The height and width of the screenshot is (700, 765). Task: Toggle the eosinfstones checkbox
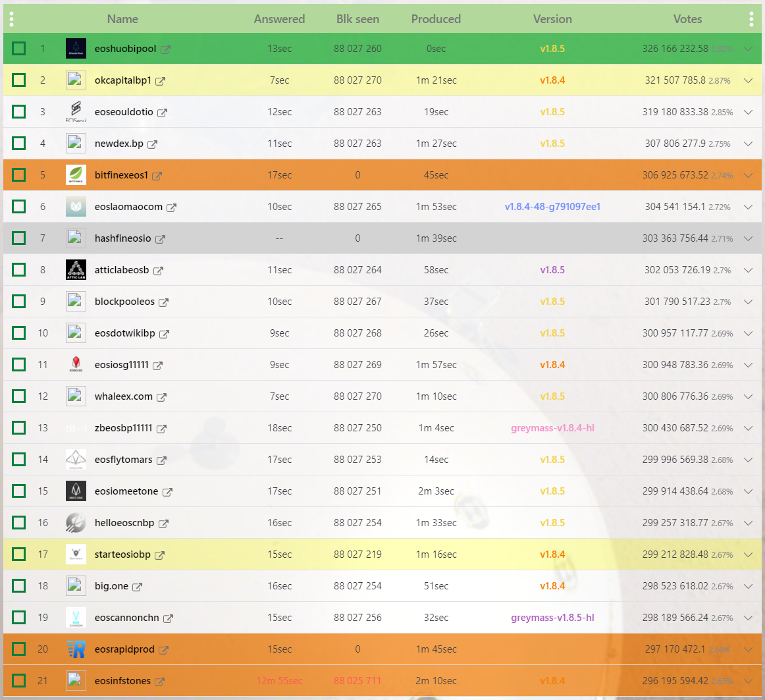point(18,680)
